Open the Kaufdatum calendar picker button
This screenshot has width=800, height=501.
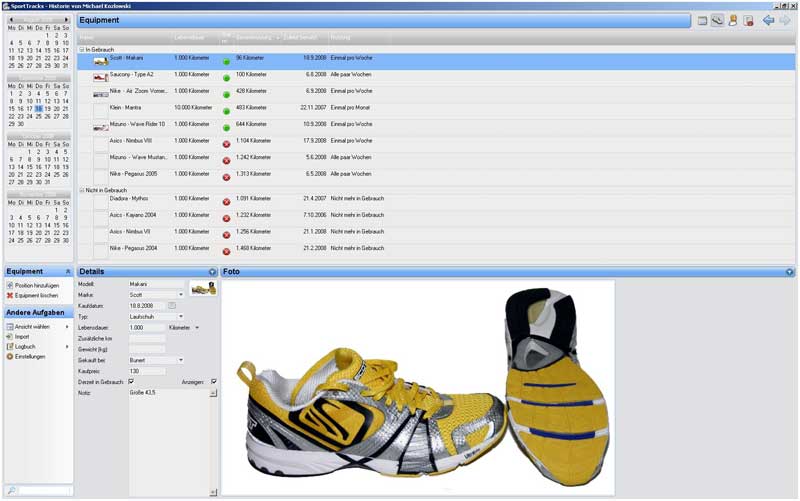(172, 306)
